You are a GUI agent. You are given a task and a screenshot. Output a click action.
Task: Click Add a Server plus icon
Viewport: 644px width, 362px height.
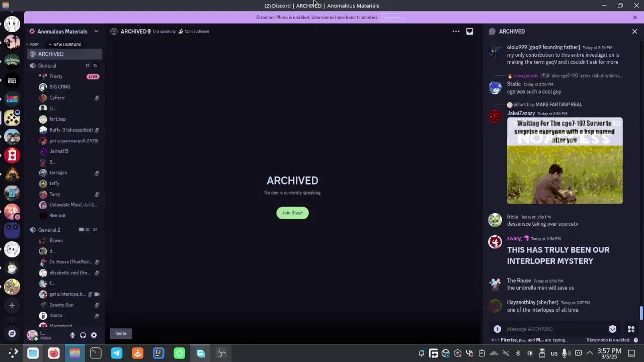12,305
